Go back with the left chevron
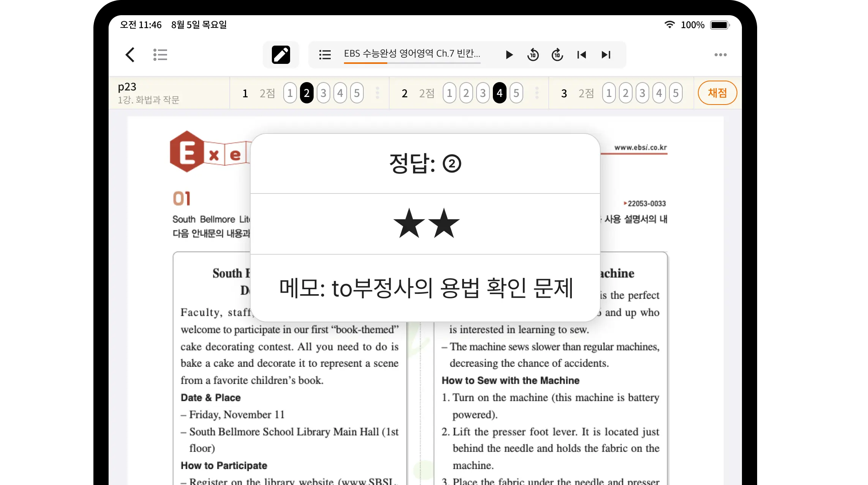The height and width of the screenshot is (485, 868). (x=130, y=55)
